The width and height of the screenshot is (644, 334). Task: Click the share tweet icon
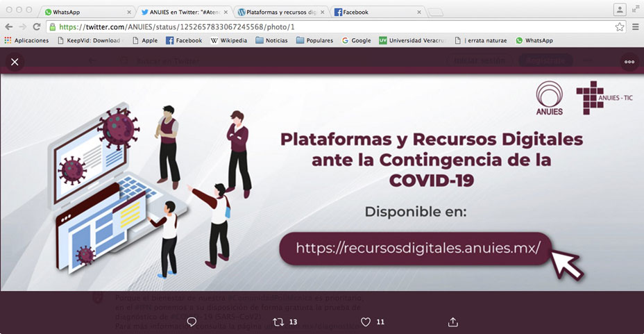(x=453, y=322)
